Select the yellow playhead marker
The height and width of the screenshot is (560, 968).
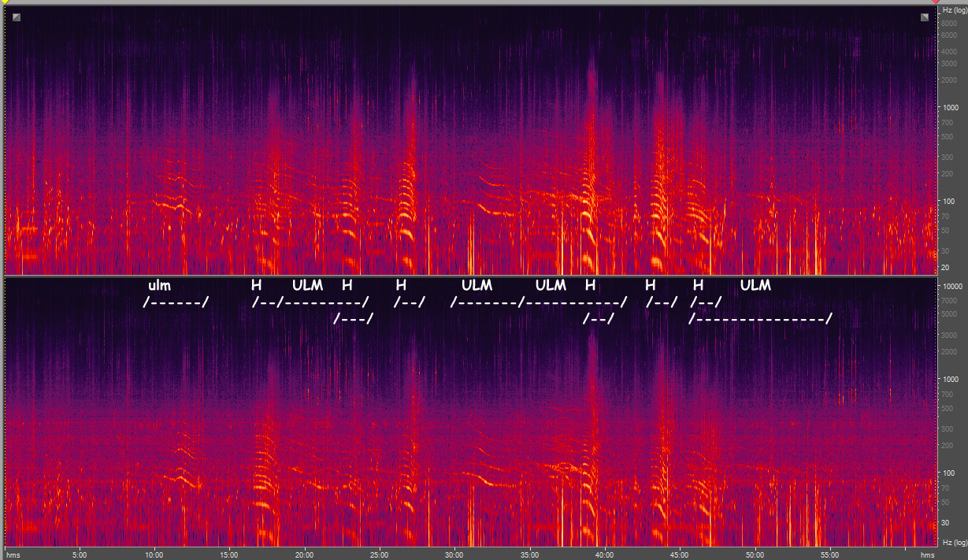(4, 2)
